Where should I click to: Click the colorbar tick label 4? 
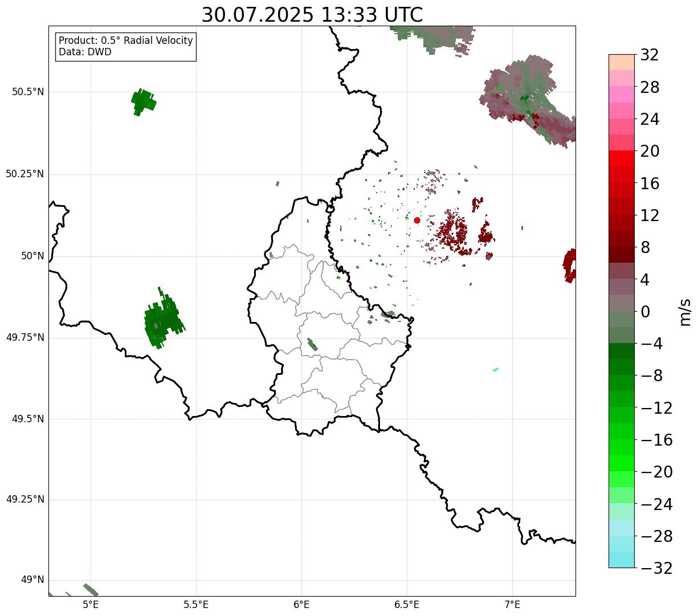[x=645, y=280]
